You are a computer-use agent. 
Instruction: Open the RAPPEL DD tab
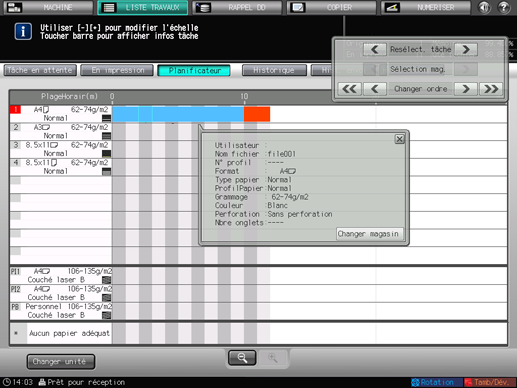237,7
